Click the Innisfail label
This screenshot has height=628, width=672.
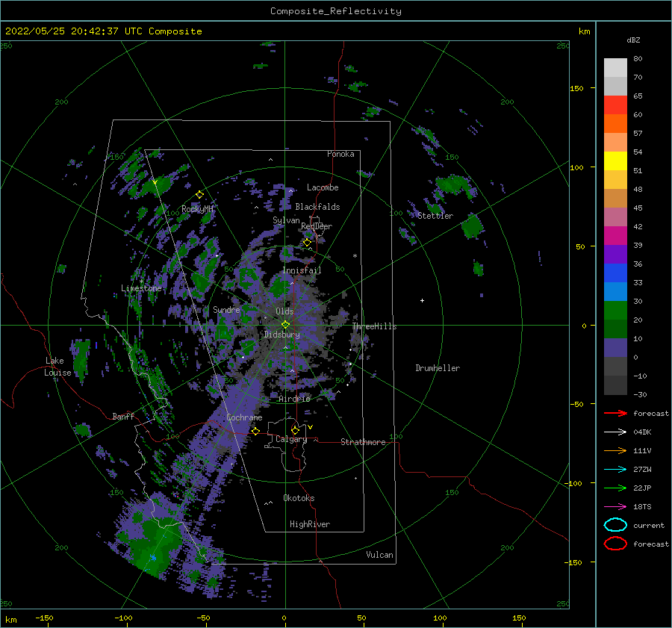(302, 270)
